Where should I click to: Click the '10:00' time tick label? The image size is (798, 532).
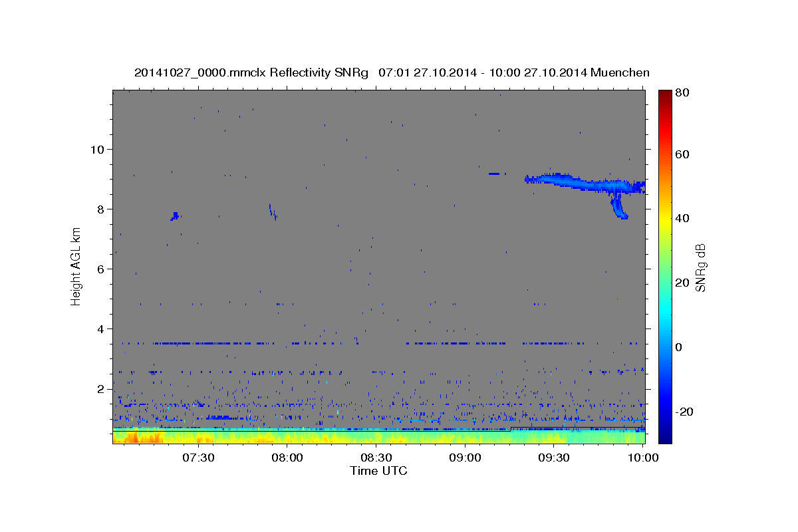click(644, 458)
